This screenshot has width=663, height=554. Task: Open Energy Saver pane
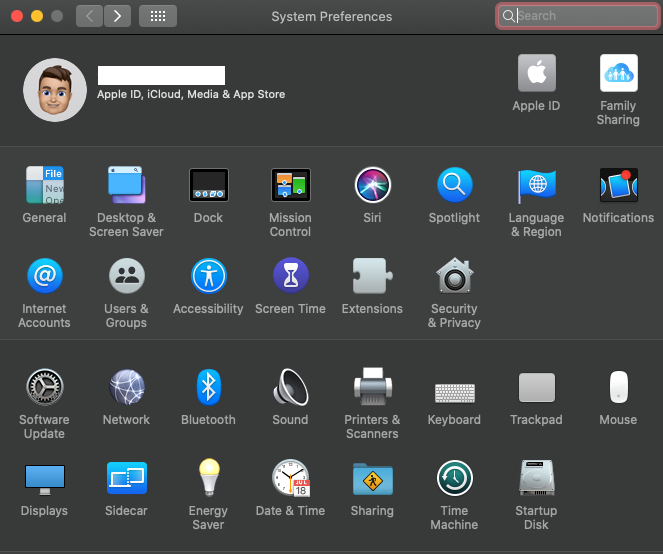[208, 477]
